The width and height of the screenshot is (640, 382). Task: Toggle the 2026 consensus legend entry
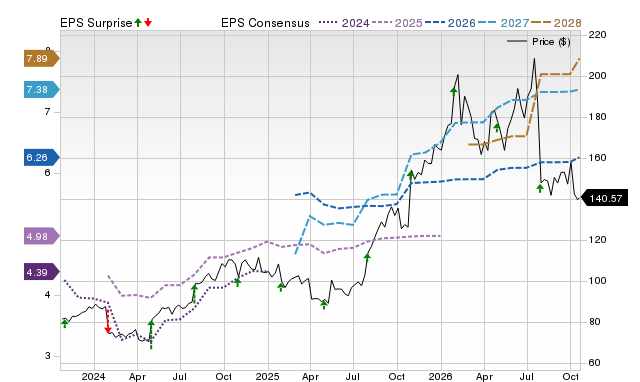point(450,23)
